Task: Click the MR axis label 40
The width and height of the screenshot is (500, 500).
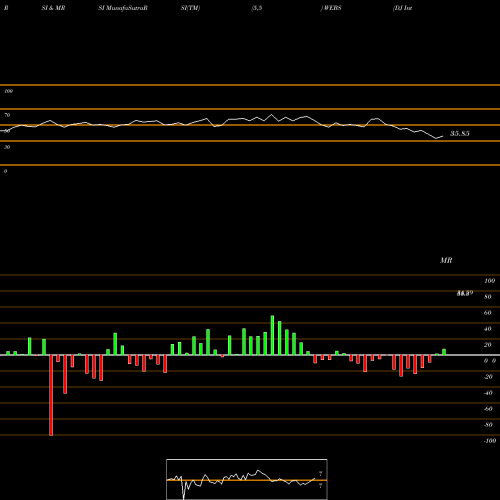Action: coord(487,329)
